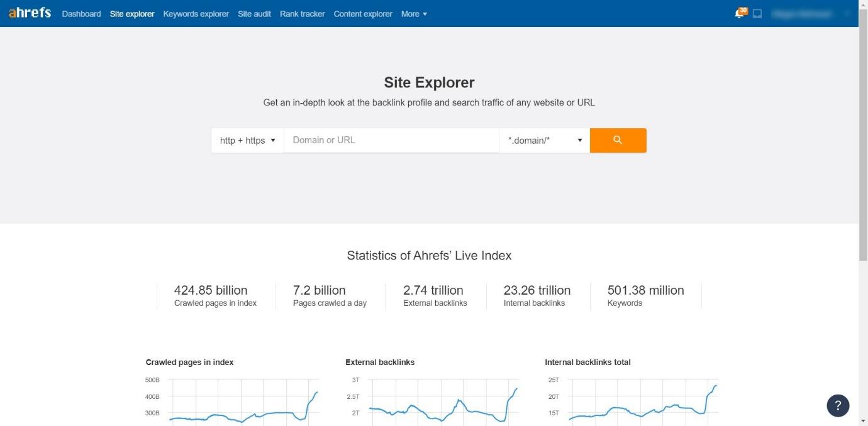Click the Internal backlinks total line chart
868x426 pixels.
[x=643, y=401]
